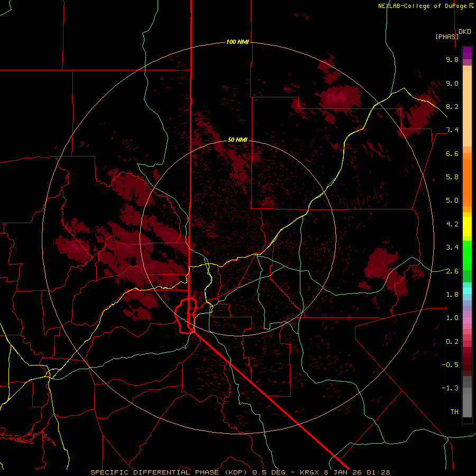Viewport: 476px width, 476px height.
Task: Click the 1.0 legend value
Action: coord(452,318)
